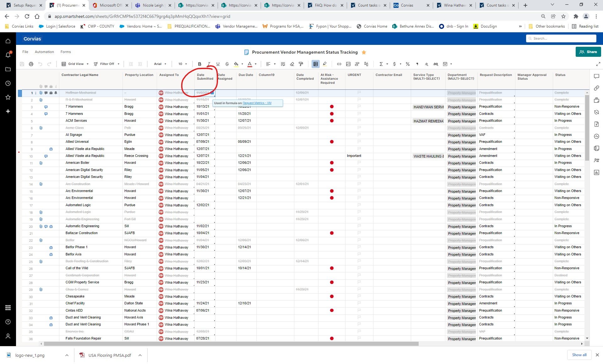This screenshot has width=603, height=364.
Task: Click the Clear formatting eraser icon
Action: point(292,64)
